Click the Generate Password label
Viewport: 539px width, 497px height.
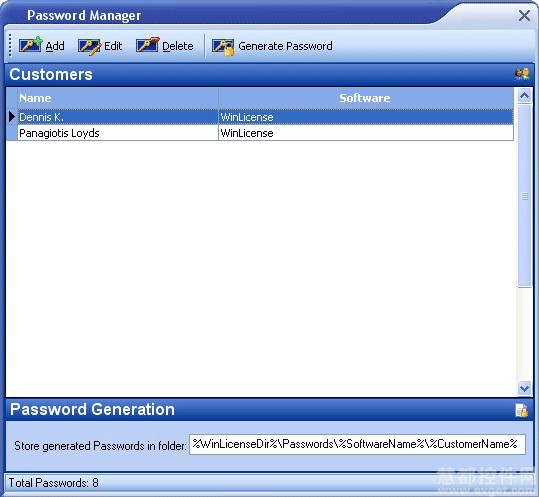285,46
